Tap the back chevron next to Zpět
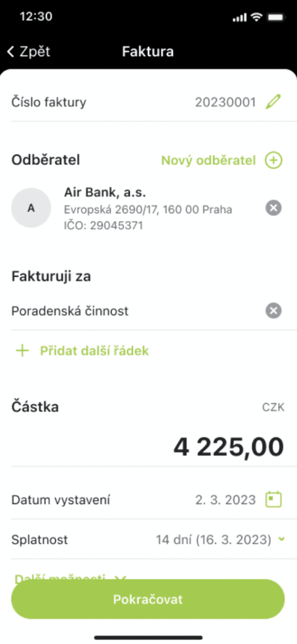Image resolution: width=297 pixels, height=644 pixels. [x=11, y=52]
